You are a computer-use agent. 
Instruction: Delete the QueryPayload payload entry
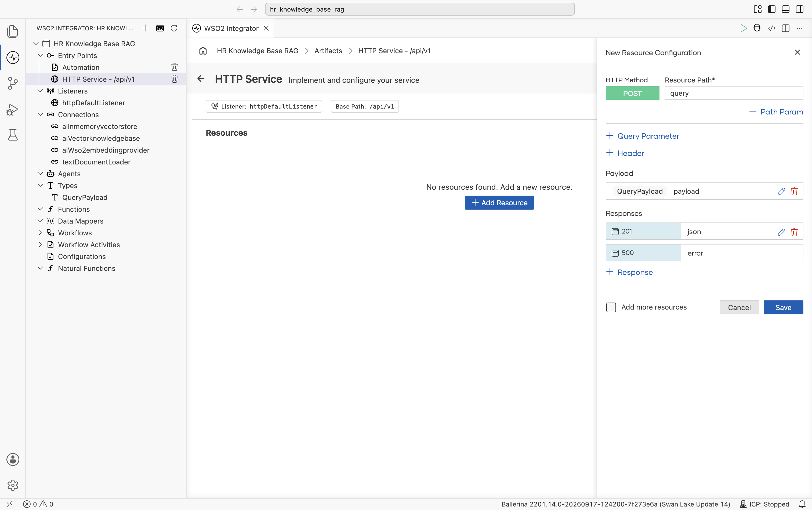(x=794, y=191)
